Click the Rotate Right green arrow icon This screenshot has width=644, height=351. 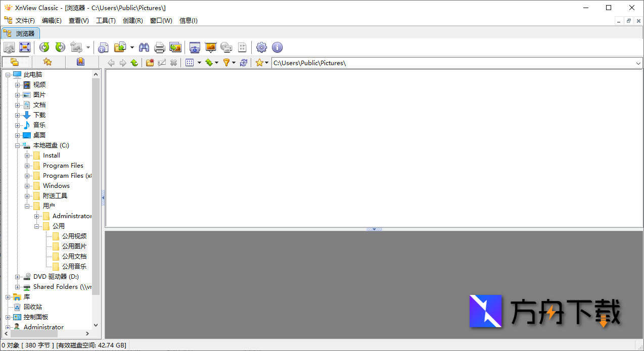click(x=60, y=47)
